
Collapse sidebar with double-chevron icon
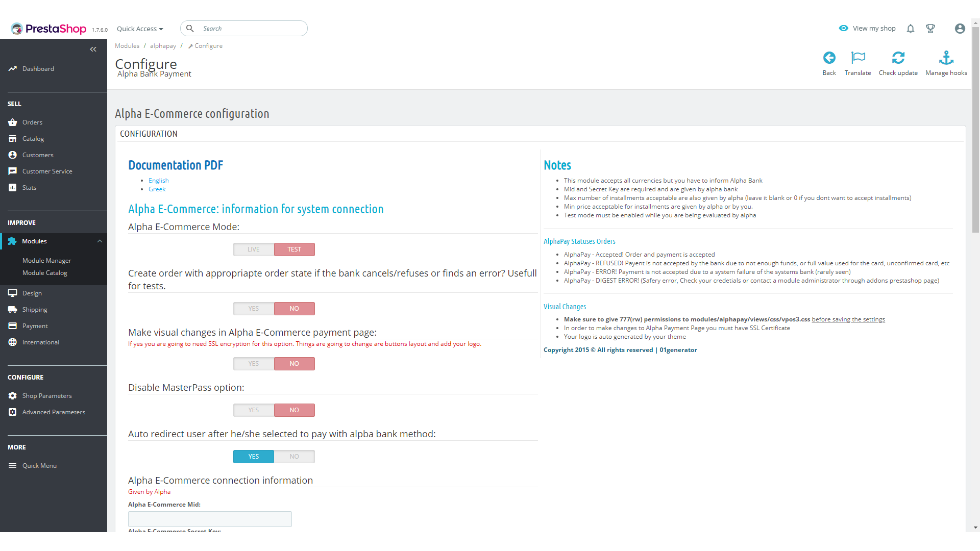(x=93, y=49)
